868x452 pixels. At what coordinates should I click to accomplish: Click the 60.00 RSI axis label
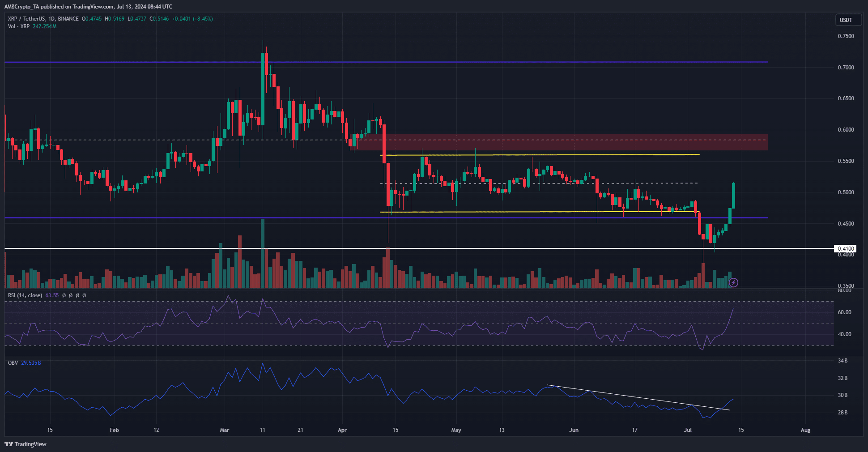pyautogui.click(x=844, y=312)
